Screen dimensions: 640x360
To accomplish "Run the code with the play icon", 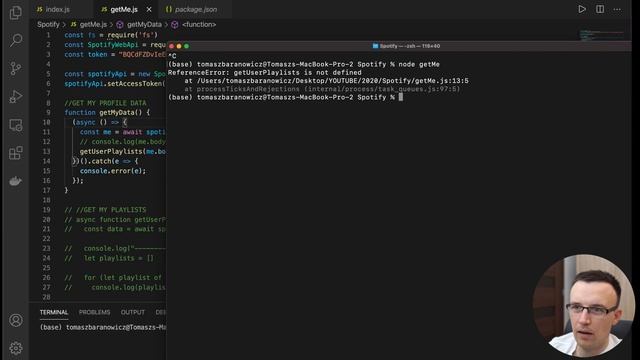I will (582, 9).
